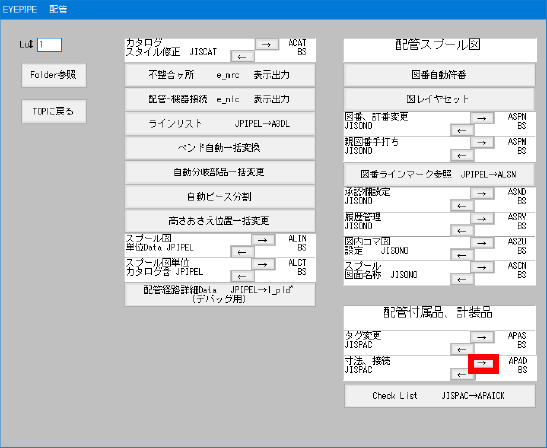
Task: Click right arrow for スプール図単位Data ALIN row
Action: click(263, 240)
